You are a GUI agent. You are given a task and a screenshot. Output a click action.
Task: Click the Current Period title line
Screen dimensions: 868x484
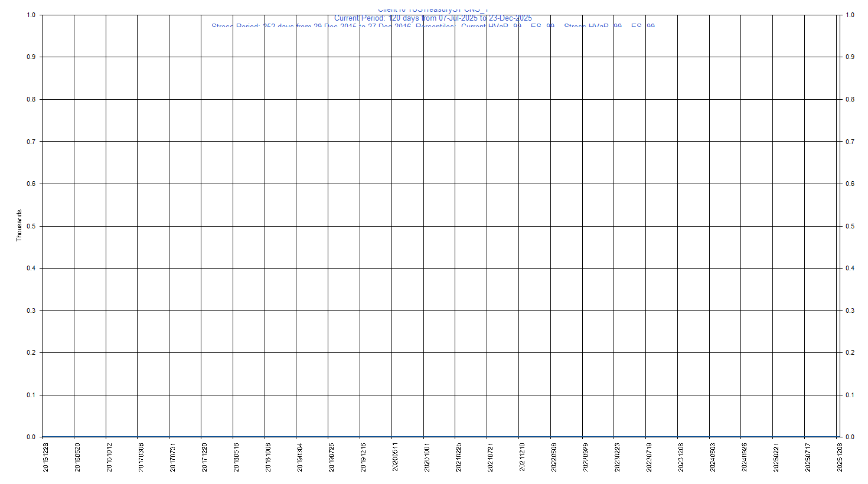tap(434, 18)
